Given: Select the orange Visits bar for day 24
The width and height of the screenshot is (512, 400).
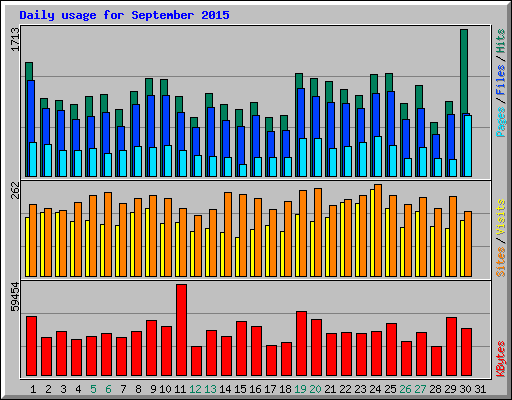Looking at the screenshot, I should click(x=378, y=230).
